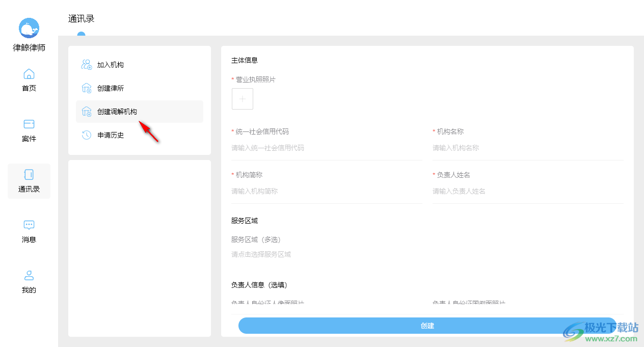
Task: Open the 首页 home icon
Action: [29, 74]
